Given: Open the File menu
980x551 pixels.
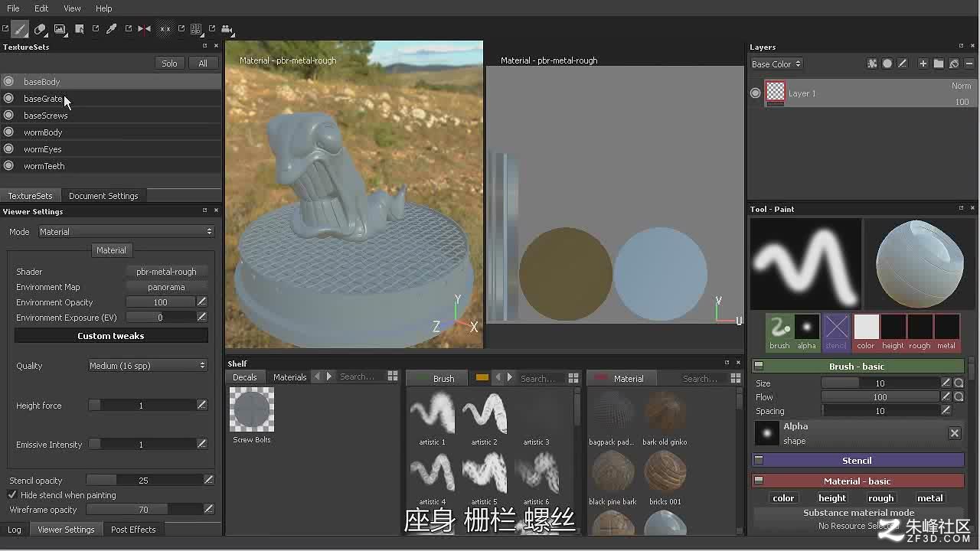Looking at the screenshot, I should click(13, 8).
